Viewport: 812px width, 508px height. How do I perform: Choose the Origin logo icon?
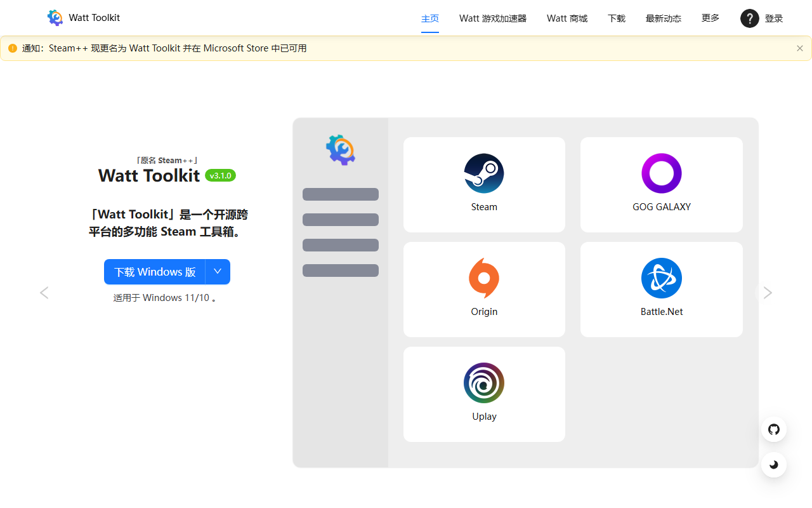[x=484, y=278]
